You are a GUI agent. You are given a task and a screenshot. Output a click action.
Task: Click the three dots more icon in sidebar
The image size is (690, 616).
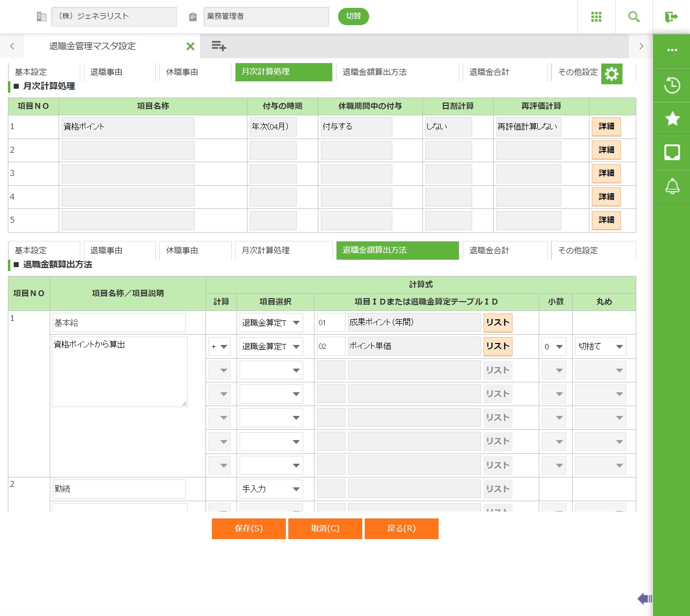pos(672,50)
